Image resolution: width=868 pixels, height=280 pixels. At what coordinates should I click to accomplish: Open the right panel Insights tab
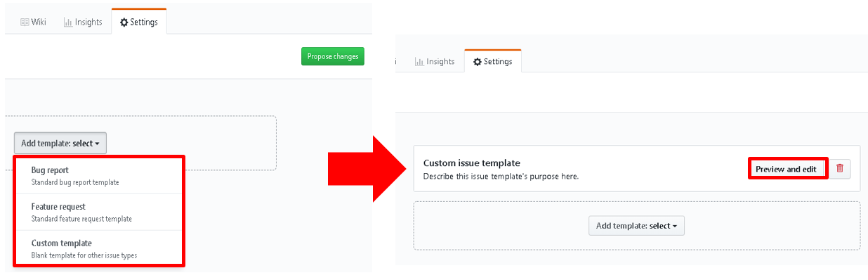coord(435,62)
